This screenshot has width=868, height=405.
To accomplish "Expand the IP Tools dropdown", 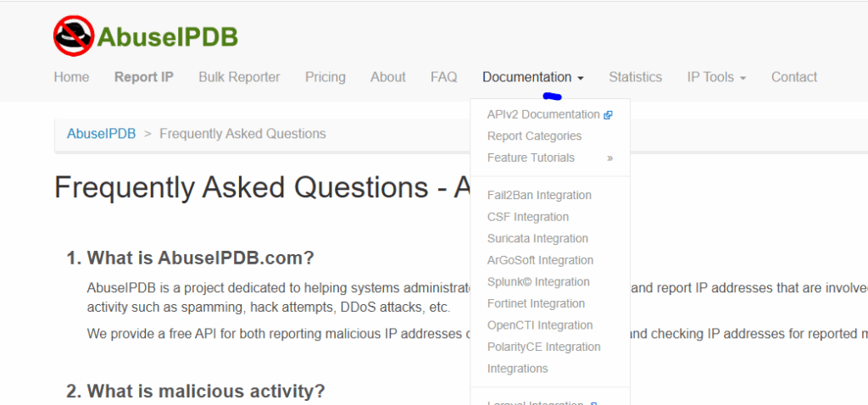I will pos(716,77).
